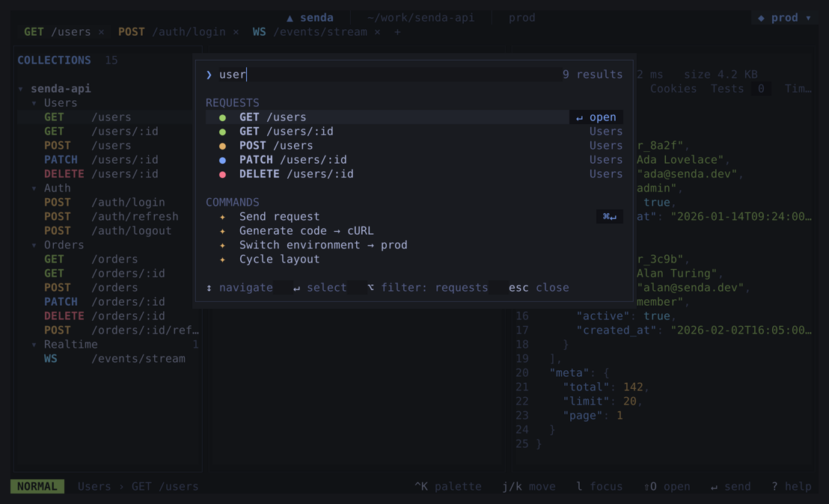This screenshot has width=829, height=504.
Task: Click the star icon beside Send request
Action: (222, 217)
